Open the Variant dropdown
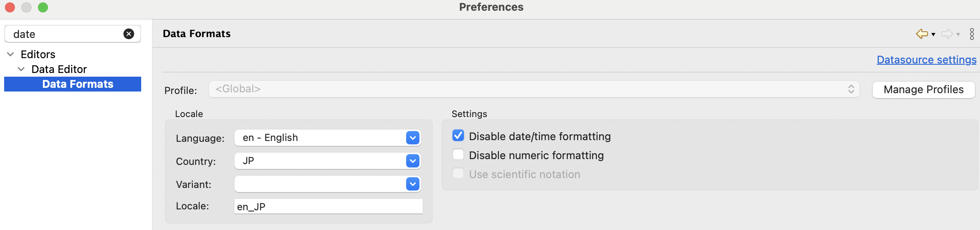The image size is (980, 230). tap(413, 184)
